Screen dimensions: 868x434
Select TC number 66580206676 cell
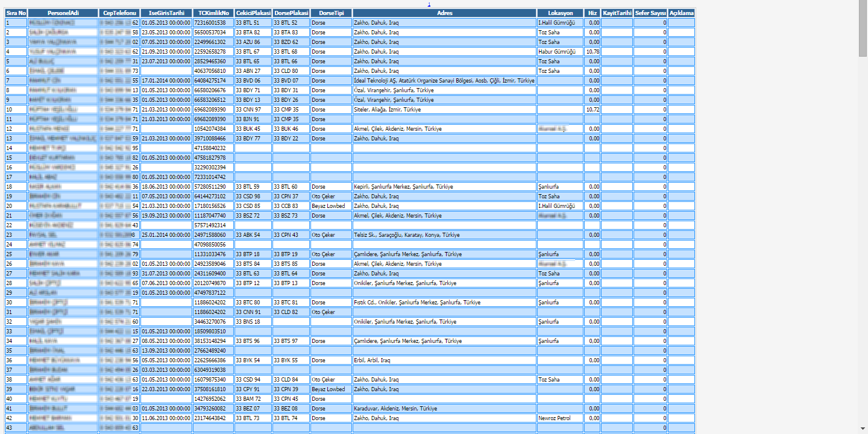[213, 90]
